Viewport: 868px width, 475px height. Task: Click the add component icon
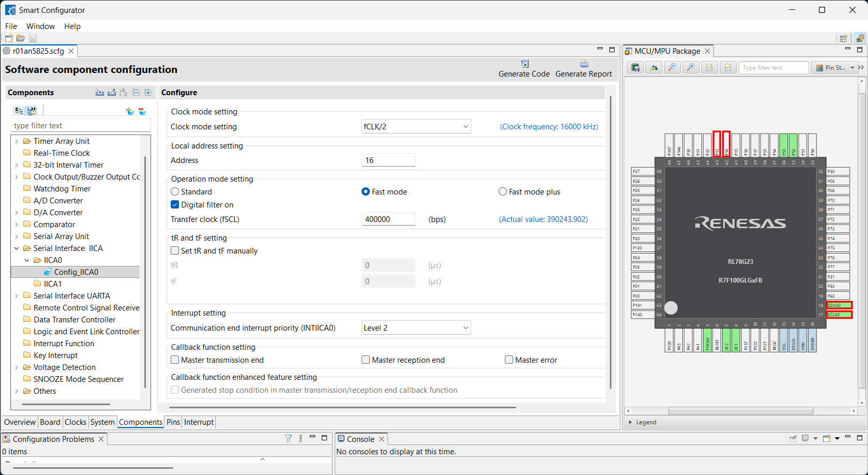tap(130, 111)
